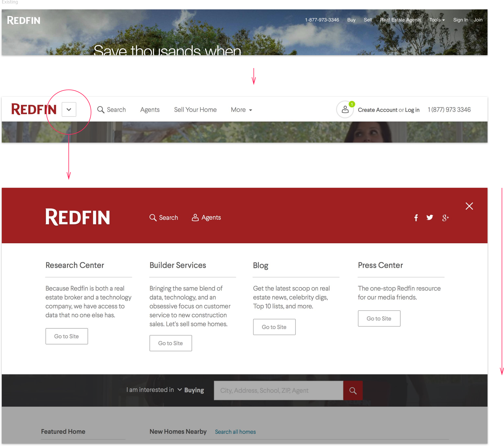Click the Press Center heading
This screenshot has height=446, width=504.
coord(380,265)
